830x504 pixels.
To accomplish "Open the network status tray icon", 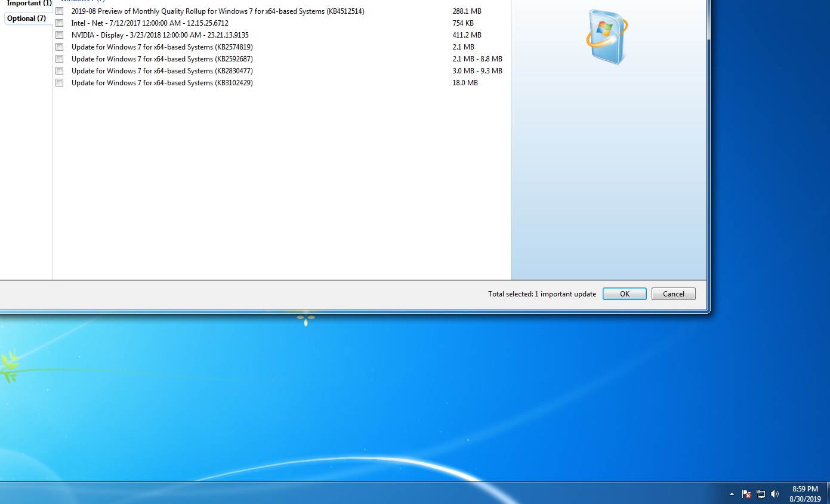I will tap(761, 494).
